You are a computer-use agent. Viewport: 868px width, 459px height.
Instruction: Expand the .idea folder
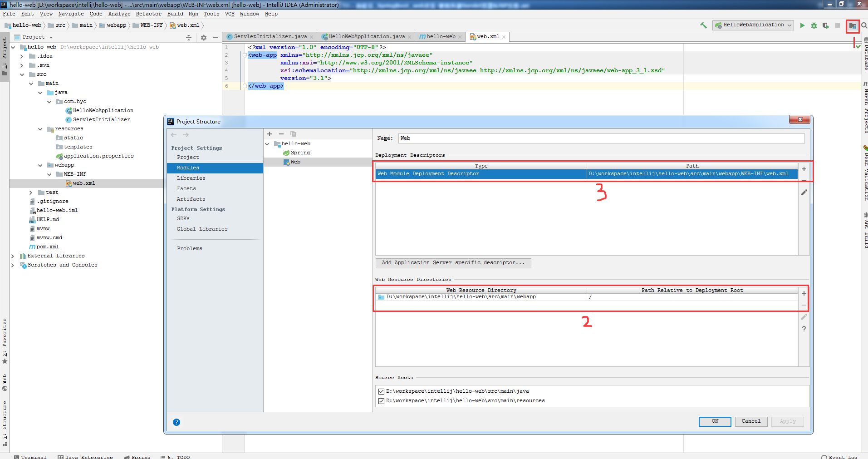click(22, 56)
